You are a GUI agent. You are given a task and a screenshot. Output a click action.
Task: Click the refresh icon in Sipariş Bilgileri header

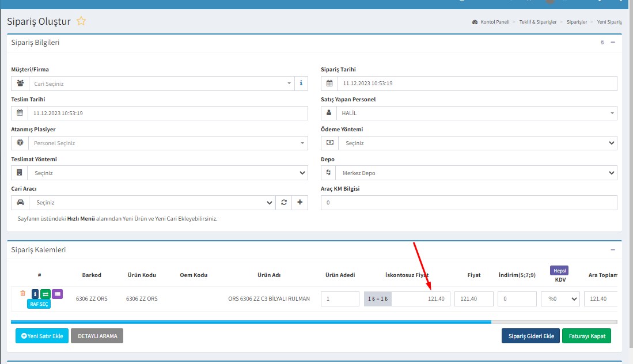pyautogui.click(x=602, y=42)
